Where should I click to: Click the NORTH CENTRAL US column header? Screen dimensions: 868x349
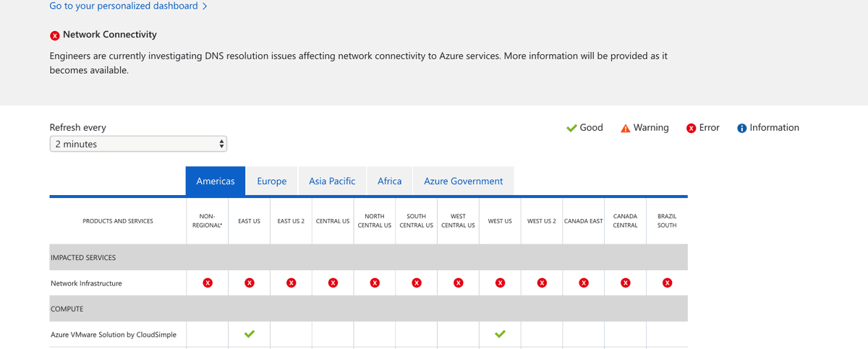375,220
